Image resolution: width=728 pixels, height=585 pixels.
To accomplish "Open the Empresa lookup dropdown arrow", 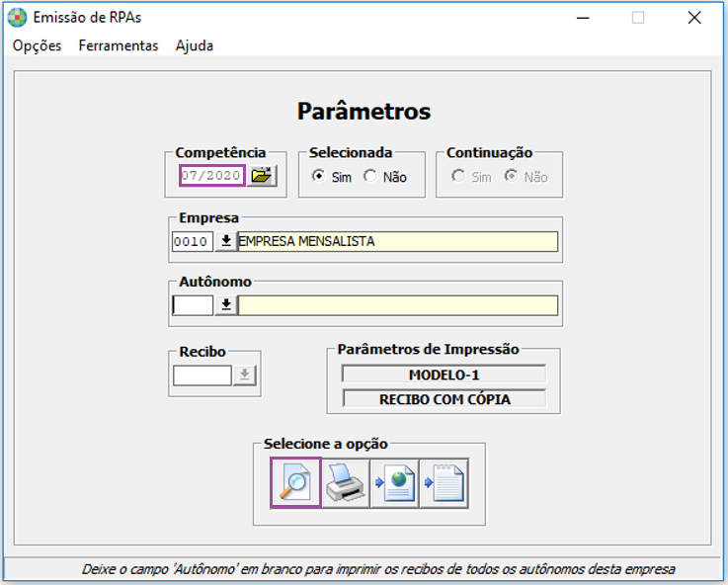I will point(226,241).
